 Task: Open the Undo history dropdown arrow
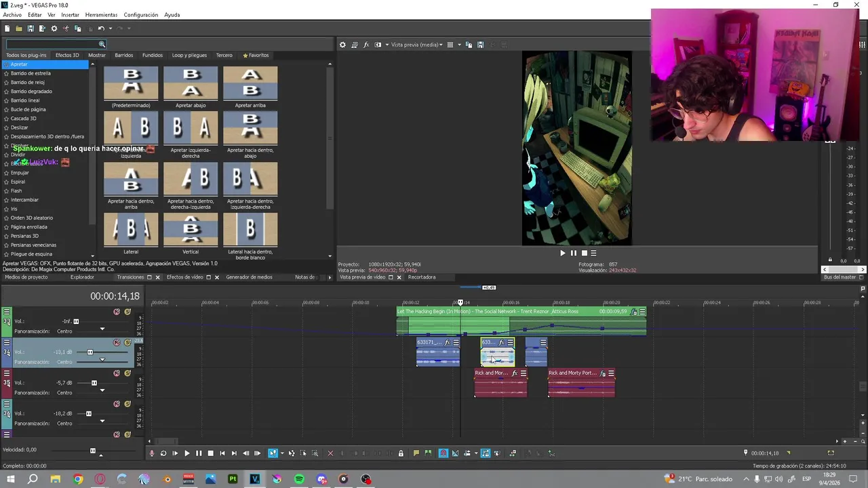pos(110,28)
